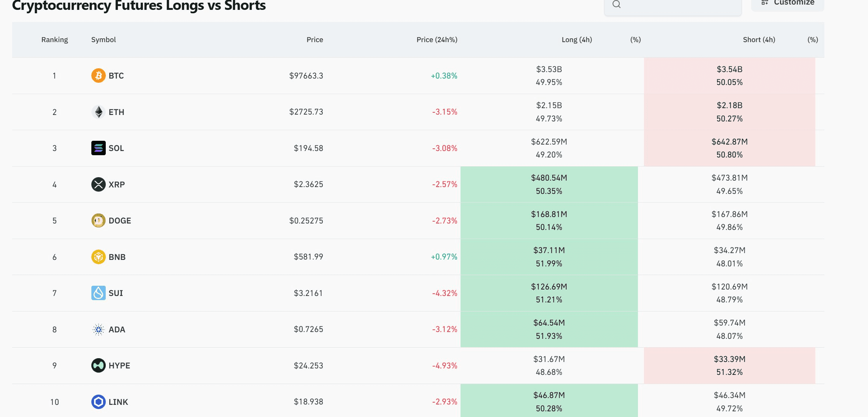Sort by the Symbol column header
Image resolution: width=868 pixels, height=417 pixels.
tap(103, 39)
